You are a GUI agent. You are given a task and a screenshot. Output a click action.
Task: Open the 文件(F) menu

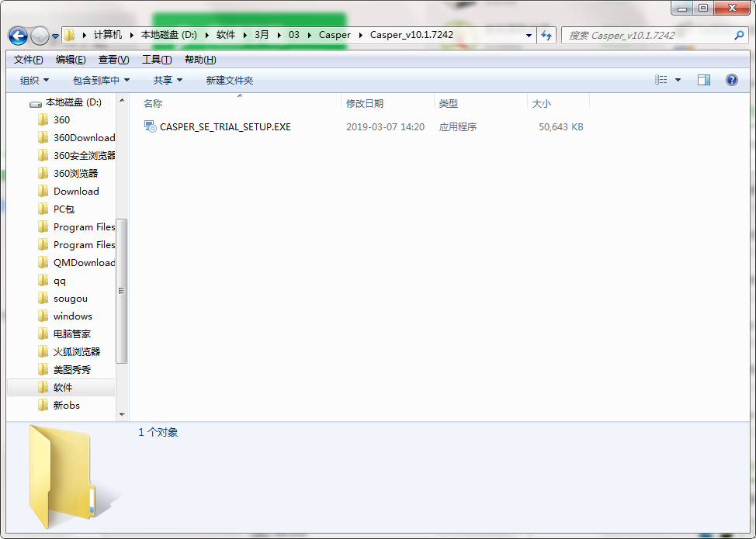pyautogui.click(x=29, y=60)
